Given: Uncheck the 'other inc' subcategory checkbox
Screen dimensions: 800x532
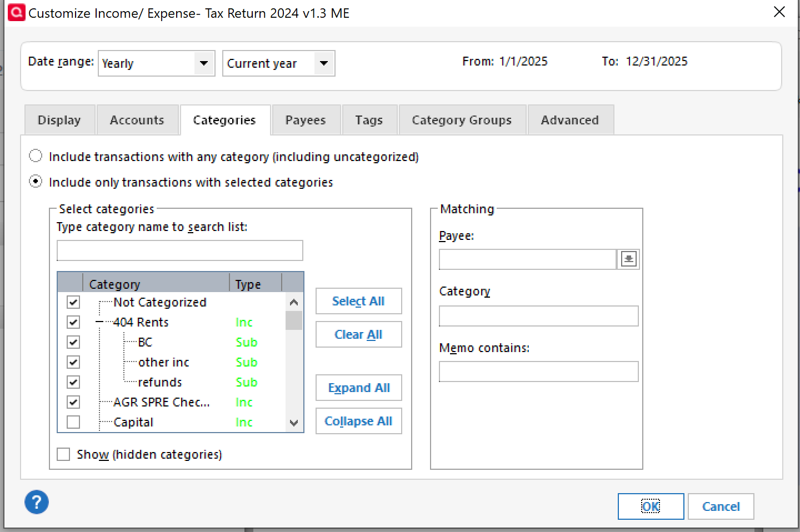Looking at the screenshot, I should tap(73, 362).
